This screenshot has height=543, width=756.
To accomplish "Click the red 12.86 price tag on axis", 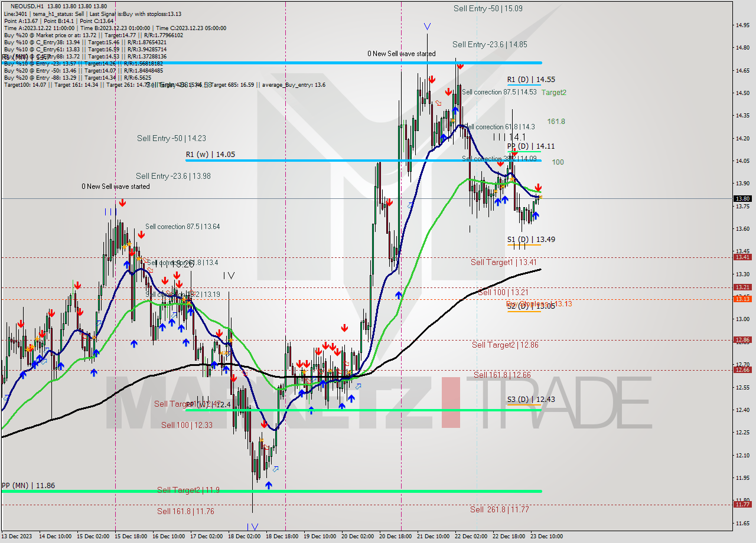I will [742, 340].
